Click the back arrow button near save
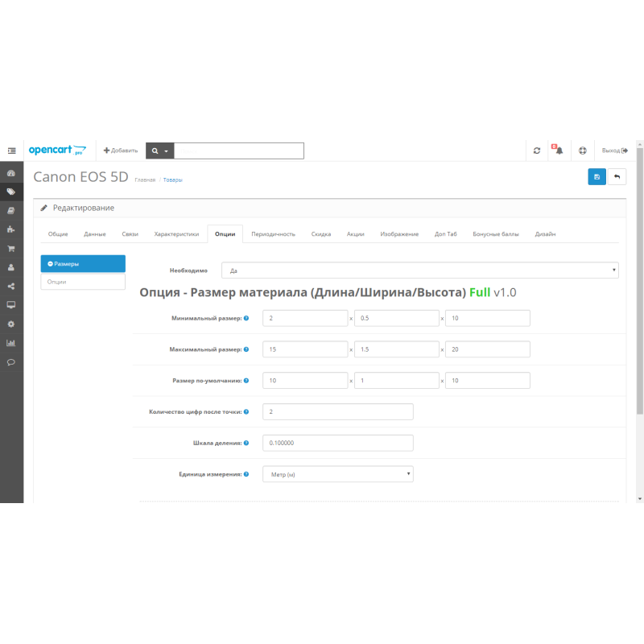Viewport: 644px width, 644px height. coord(617,177)
